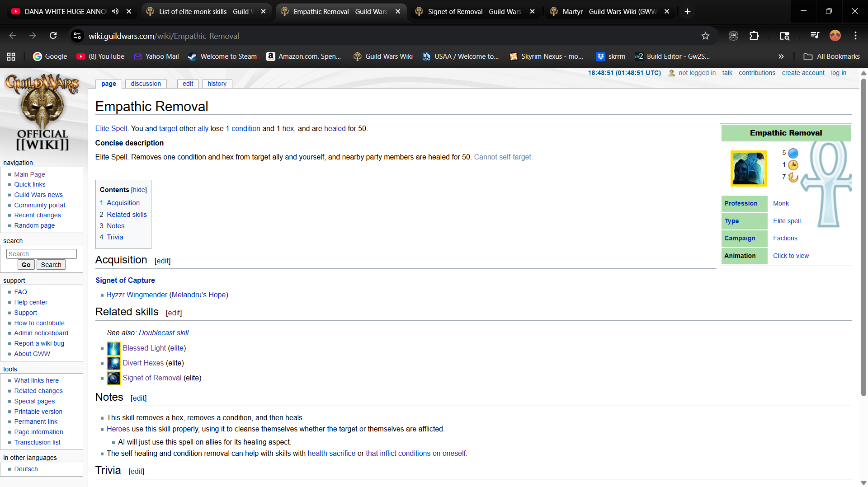
Task: Click the Guild Wars Official Wiki logo
Action: (x=42, y=112)
